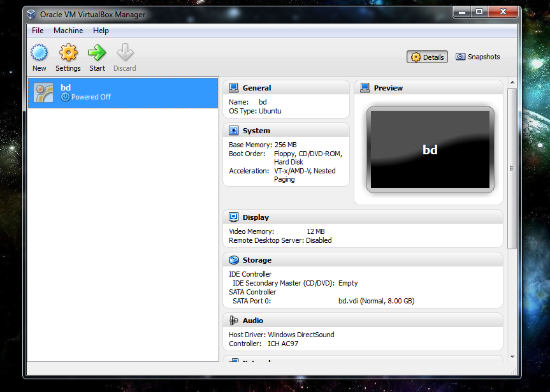
Task: Click the System section header
Action: click(x=286, y=131)
